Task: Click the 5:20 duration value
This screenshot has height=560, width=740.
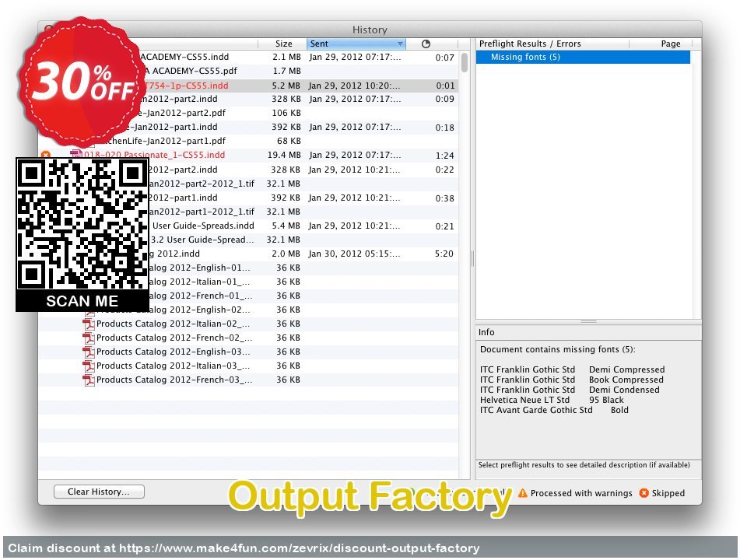Action: click(x=444, y=254)
